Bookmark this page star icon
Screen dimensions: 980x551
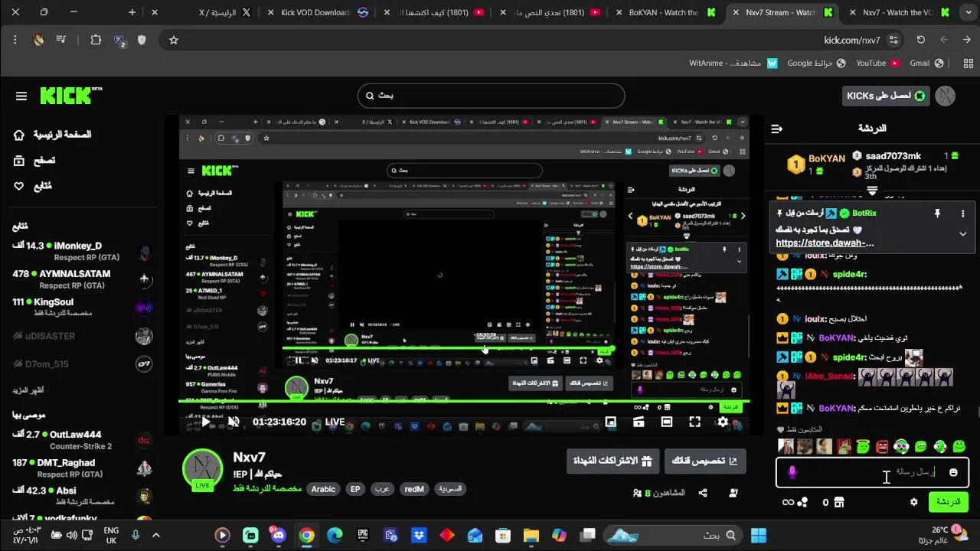pyautogui.click(x=174, y=40)
